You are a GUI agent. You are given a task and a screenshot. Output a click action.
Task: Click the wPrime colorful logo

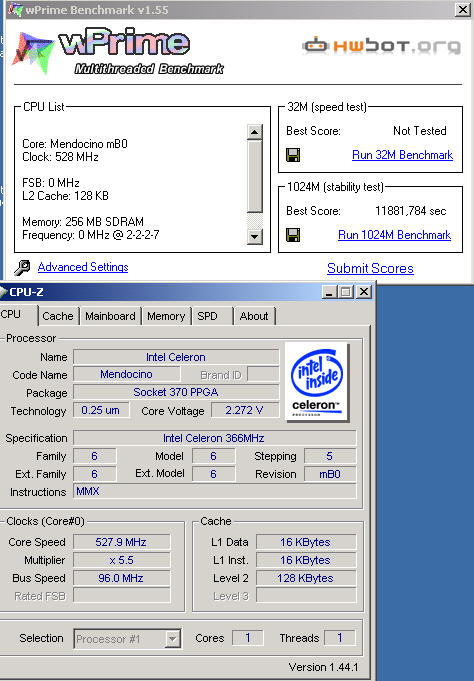click(x=34, y=53)
